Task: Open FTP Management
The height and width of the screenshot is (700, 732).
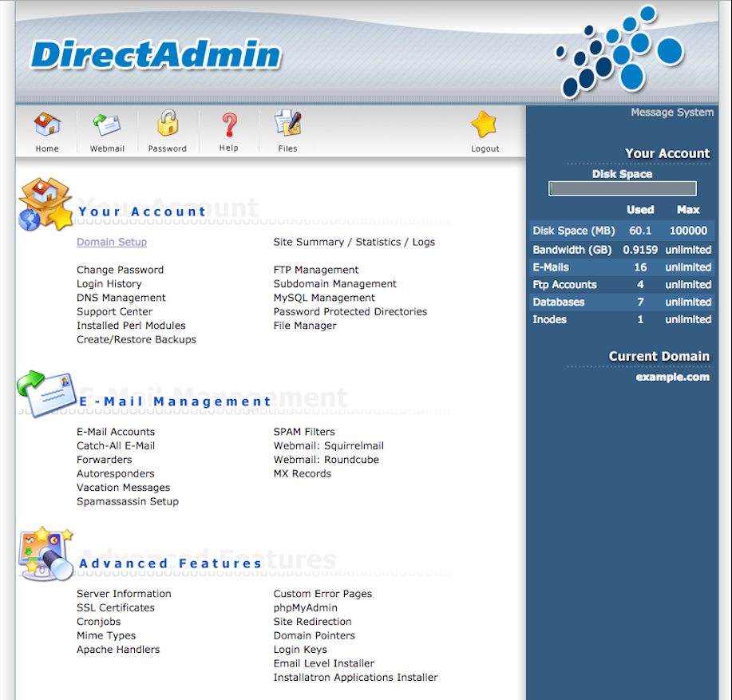Action: pos(316,270)
